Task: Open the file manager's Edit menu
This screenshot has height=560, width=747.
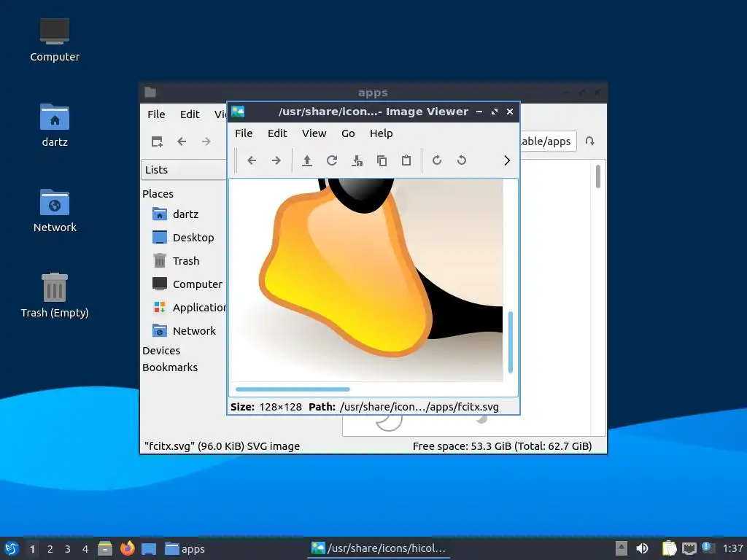Action: click(190, 114)
